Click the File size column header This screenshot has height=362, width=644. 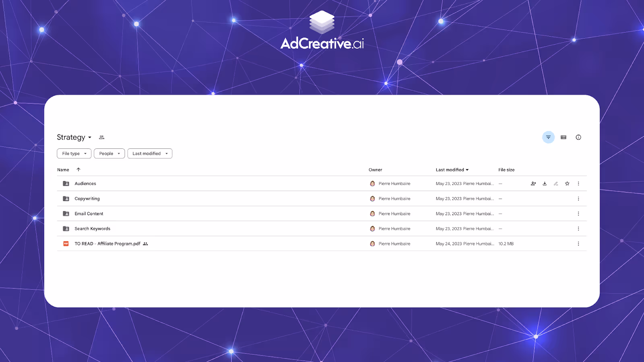506,170
